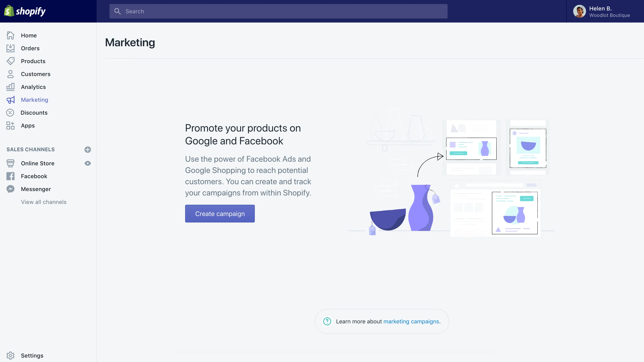Click the Discounts navigation icon

(10, 112)
